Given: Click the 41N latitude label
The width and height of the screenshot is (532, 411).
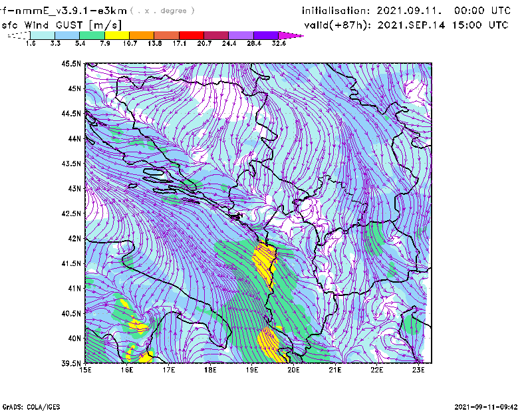Looking at the screenshot, I should point(74,289).
